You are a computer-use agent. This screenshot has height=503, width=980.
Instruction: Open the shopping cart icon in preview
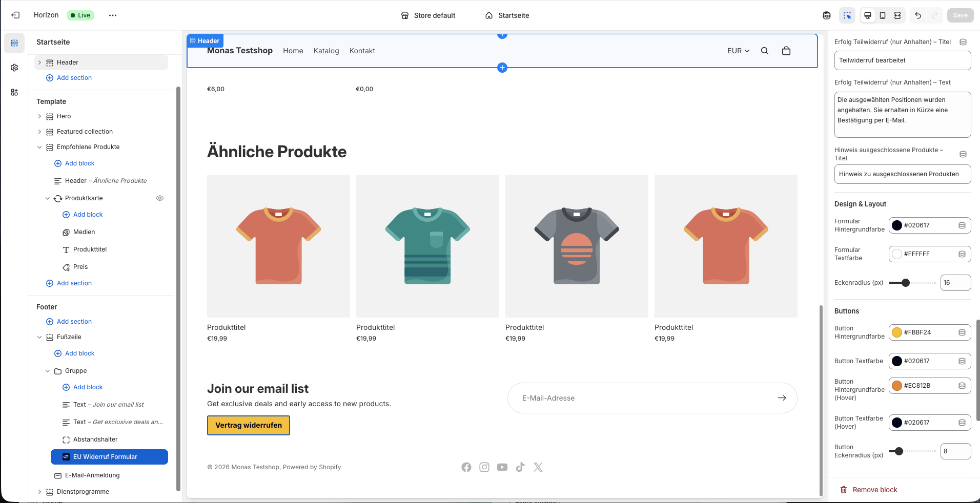786,51
